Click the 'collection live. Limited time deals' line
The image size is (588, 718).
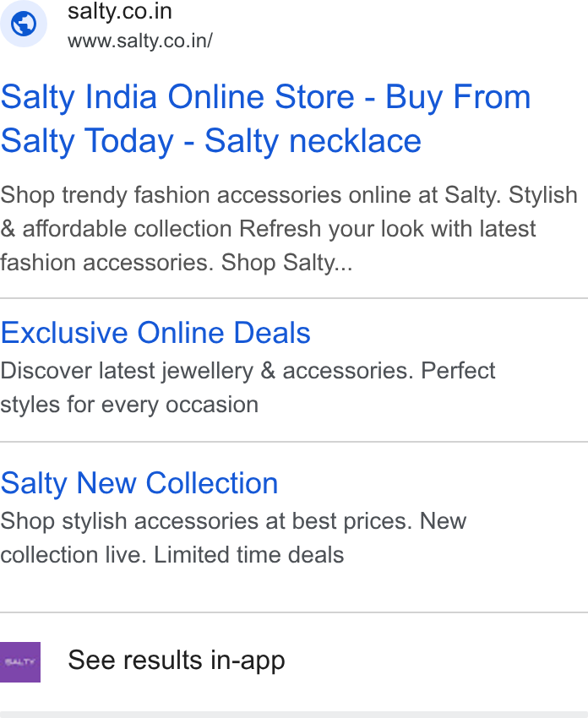(171, 555)
